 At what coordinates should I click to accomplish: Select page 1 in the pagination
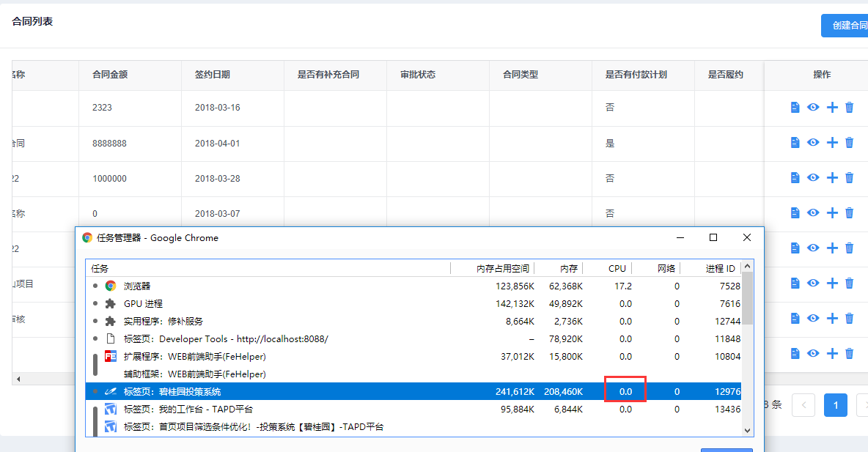click(x=835, y=404)
